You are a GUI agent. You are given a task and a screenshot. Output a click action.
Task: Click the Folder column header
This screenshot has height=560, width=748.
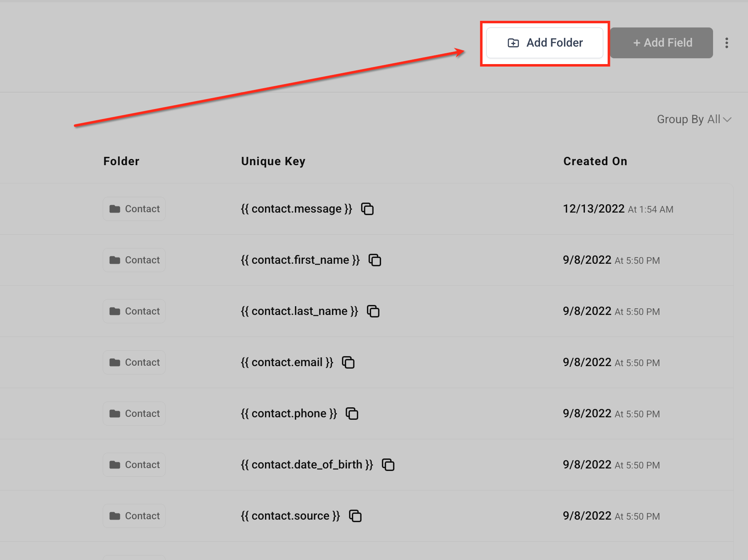pyautogui.click(x=121, y=161)
